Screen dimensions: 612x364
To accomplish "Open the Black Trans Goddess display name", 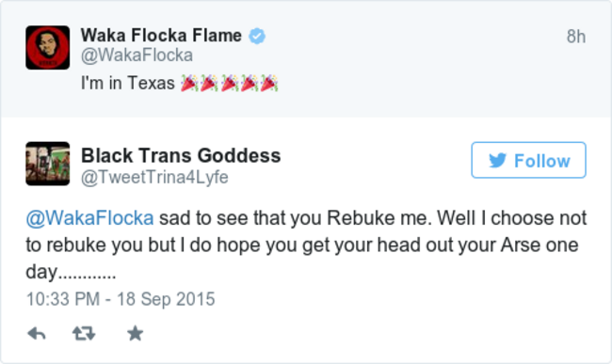I will pos(181,155).
